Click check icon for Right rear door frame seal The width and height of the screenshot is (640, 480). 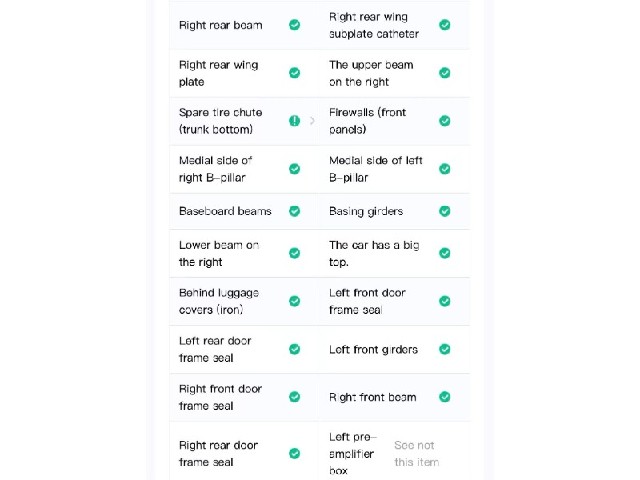[294, 453]
